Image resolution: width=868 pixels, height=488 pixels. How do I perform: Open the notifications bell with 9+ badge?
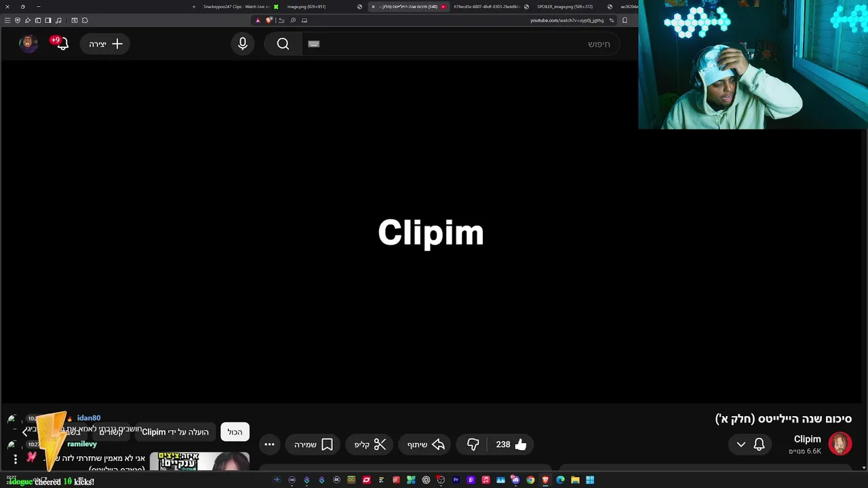61,44
